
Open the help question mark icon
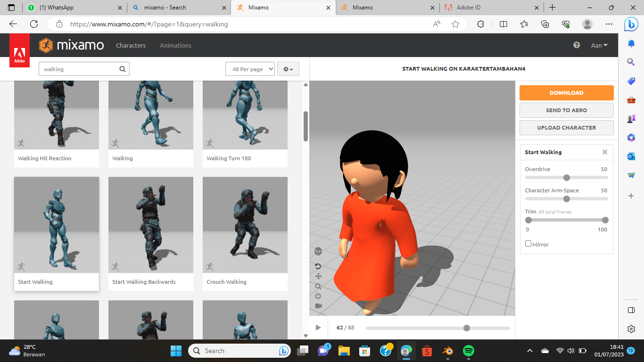(x=577, y=45)
